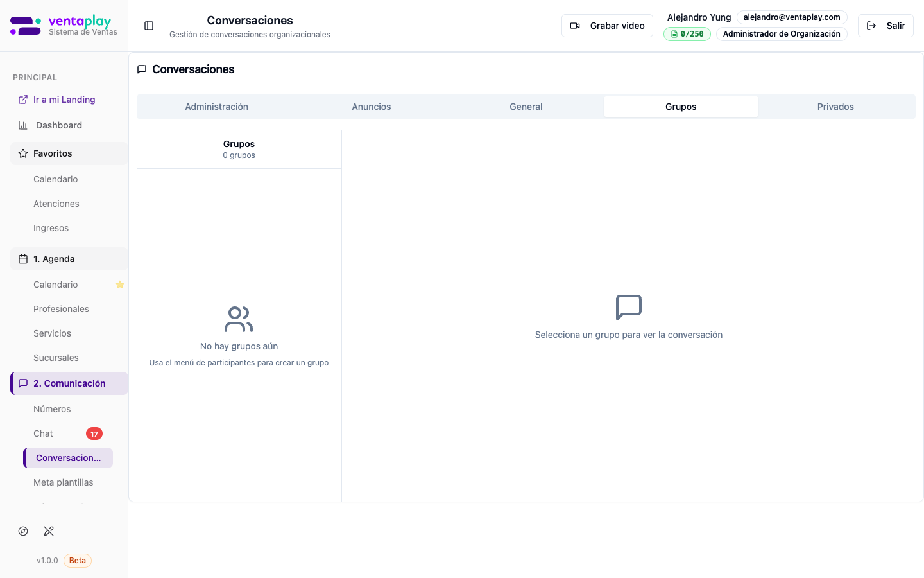Click the people icon in empty groups panel
Viewport: 924px width, 578px height.
click(x=239, y=319)
